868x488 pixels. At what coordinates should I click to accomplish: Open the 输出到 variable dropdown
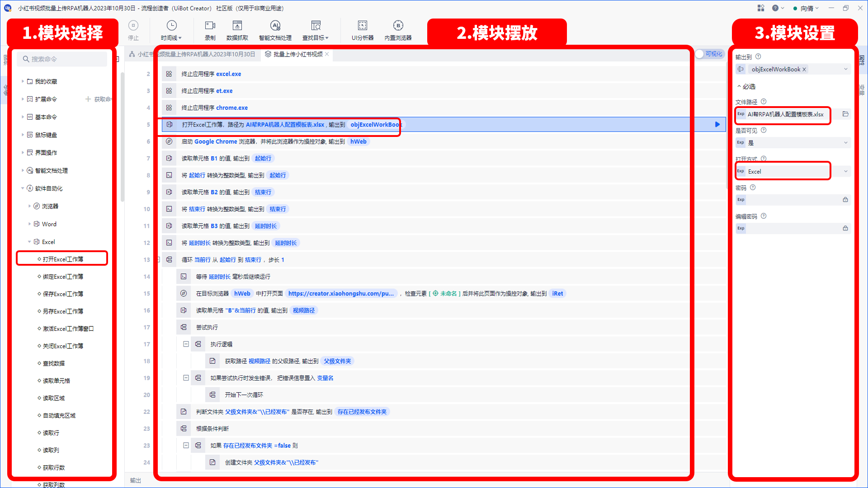[845, 69]
